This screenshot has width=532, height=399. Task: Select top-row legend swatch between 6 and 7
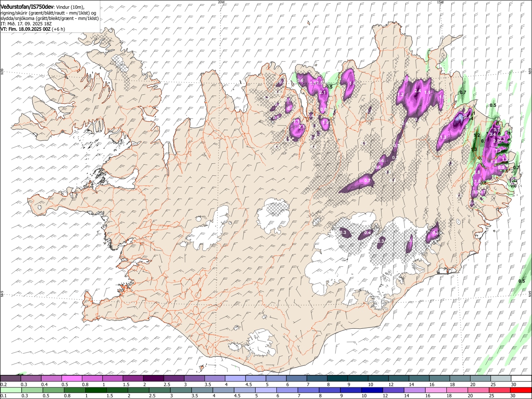pos(296,379)
